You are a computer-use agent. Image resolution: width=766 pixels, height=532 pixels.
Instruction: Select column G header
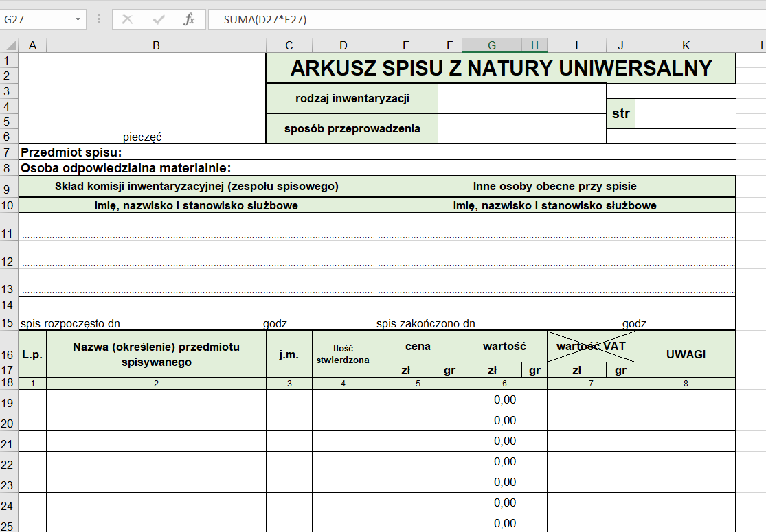(492, 45)
